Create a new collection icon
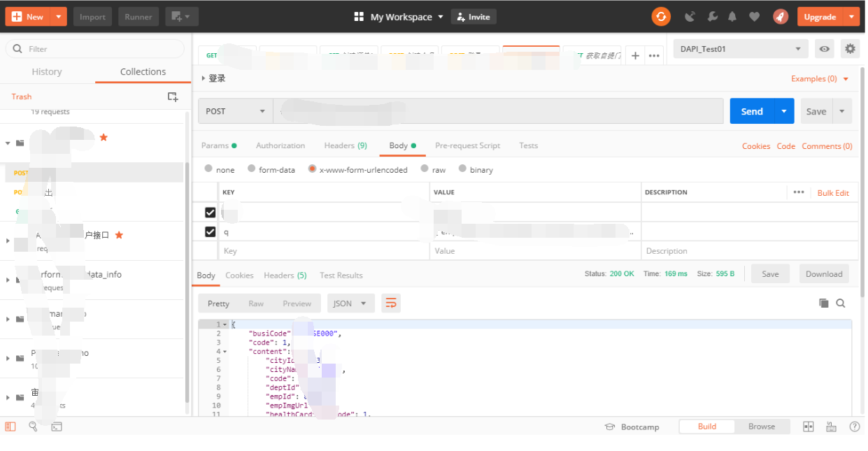The height and width of the screenshot is (451, 868). tap(173, 96)
